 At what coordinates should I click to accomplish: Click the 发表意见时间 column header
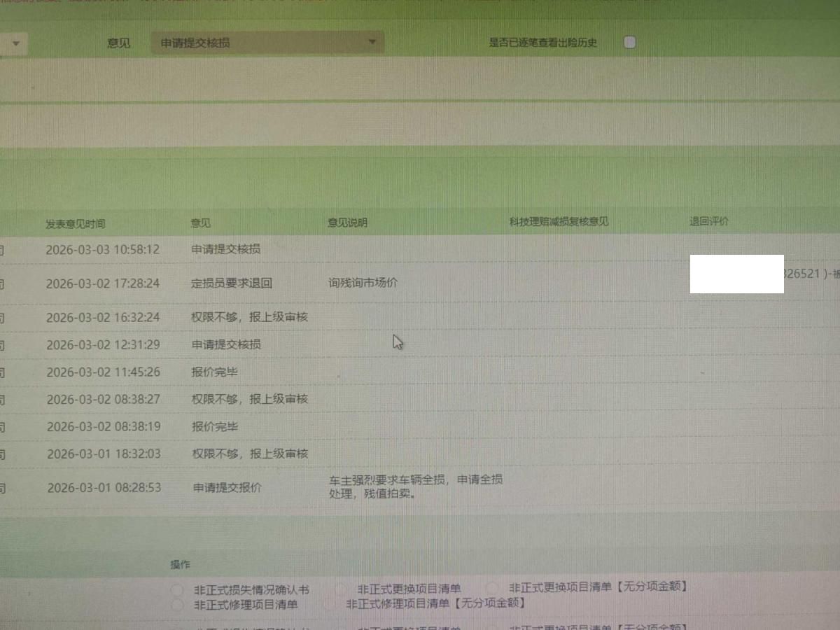pos(76,223)
